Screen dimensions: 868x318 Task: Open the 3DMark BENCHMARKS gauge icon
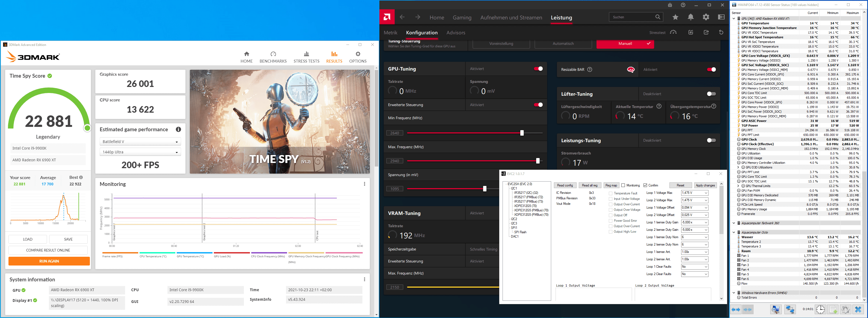[x=273, y=54]
